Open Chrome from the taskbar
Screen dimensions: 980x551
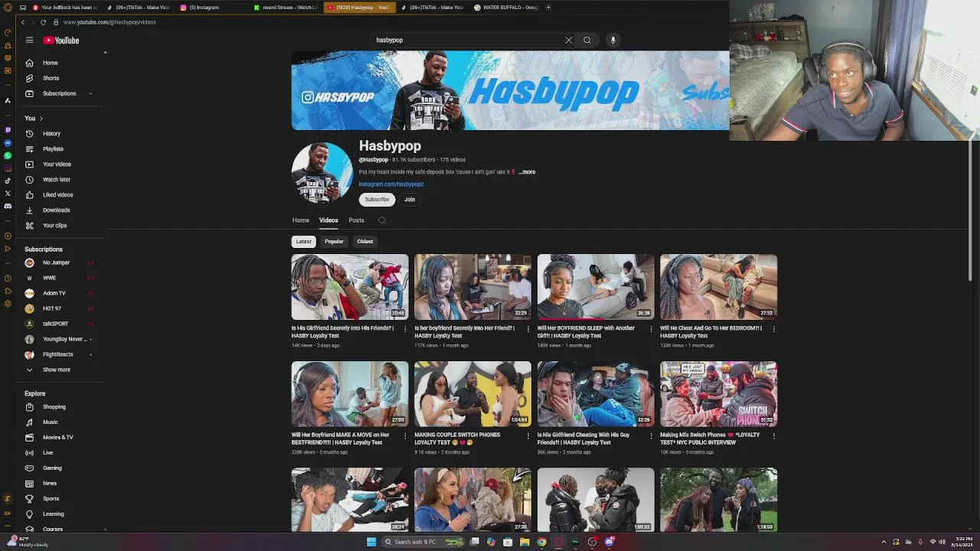click(541, 542)
